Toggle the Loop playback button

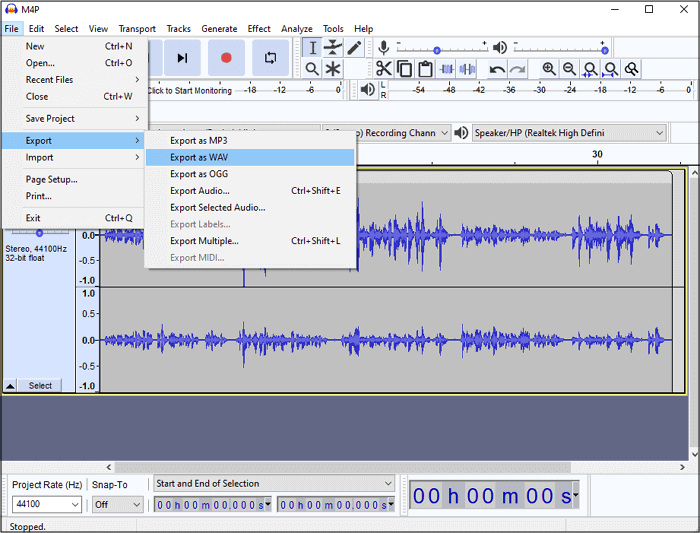click(x=270, y=58)
